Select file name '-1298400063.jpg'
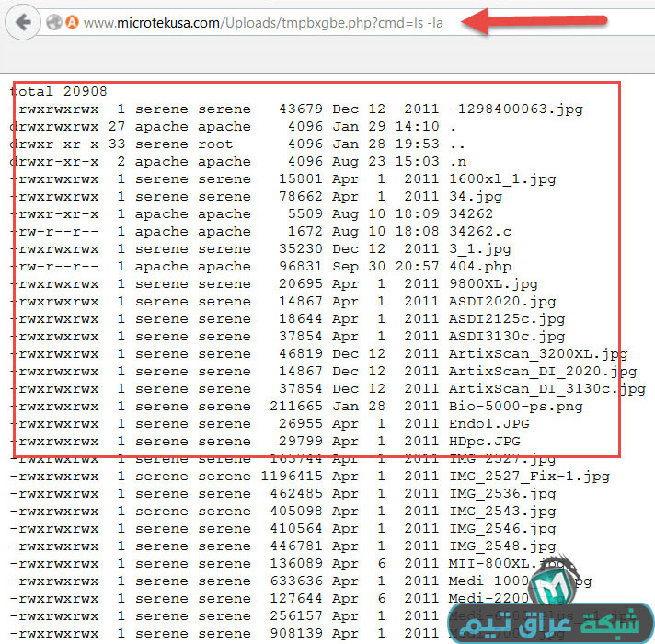 [516, 109]
